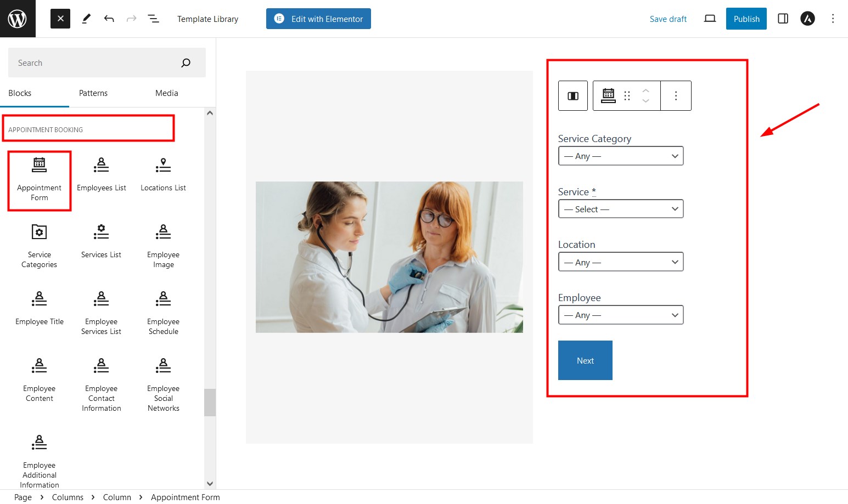This screenshot has height=504, width=848.
Task: Click Edit with Elementor button
Action: pyautogui.click(x=318, y=19)
